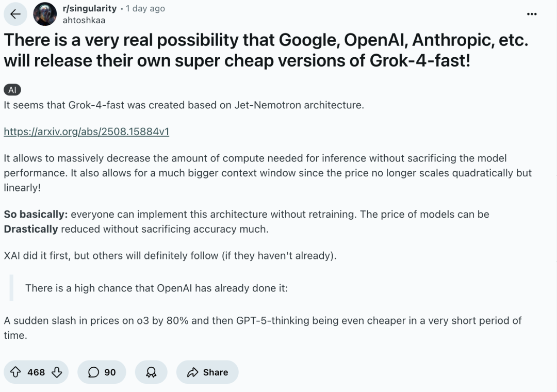Open the three-dot post options menu
Viewport: 557px width, 392px height.
pyautogui.click(x=532, y=14)
